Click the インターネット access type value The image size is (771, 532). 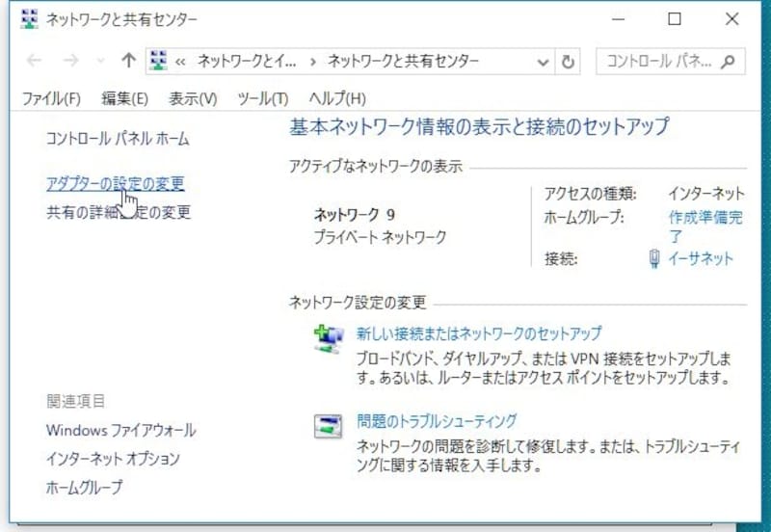point(706,193)
